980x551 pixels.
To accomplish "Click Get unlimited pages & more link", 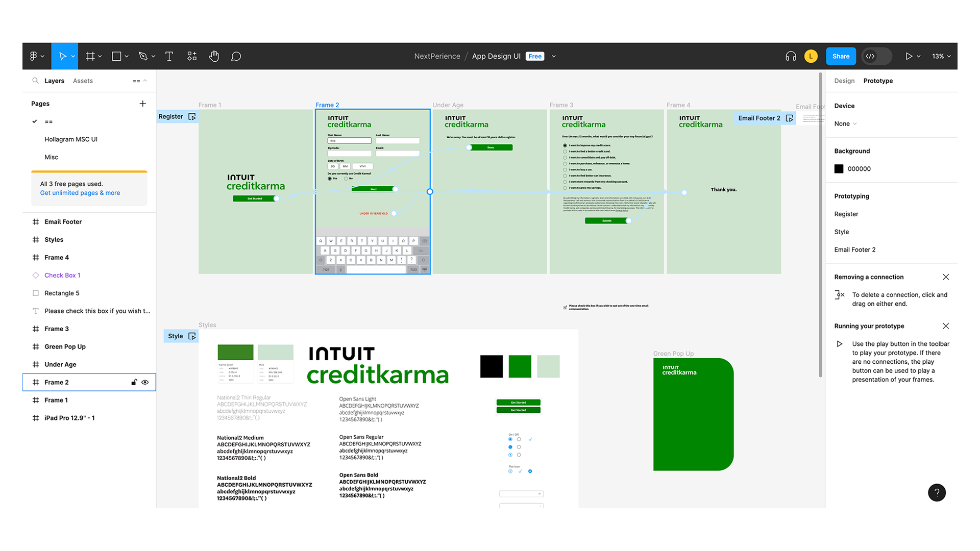I will (80, 193).
